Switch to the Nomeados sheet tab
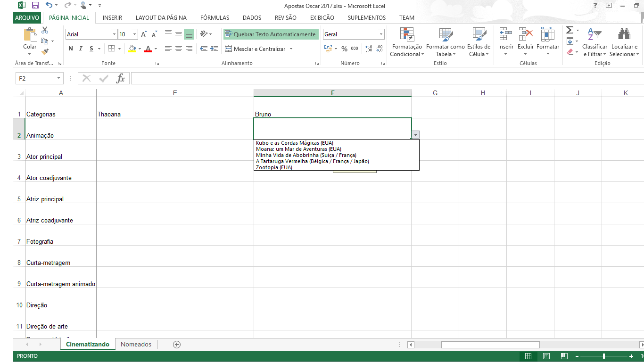This screenshot has width=644, height=362. 136,345
